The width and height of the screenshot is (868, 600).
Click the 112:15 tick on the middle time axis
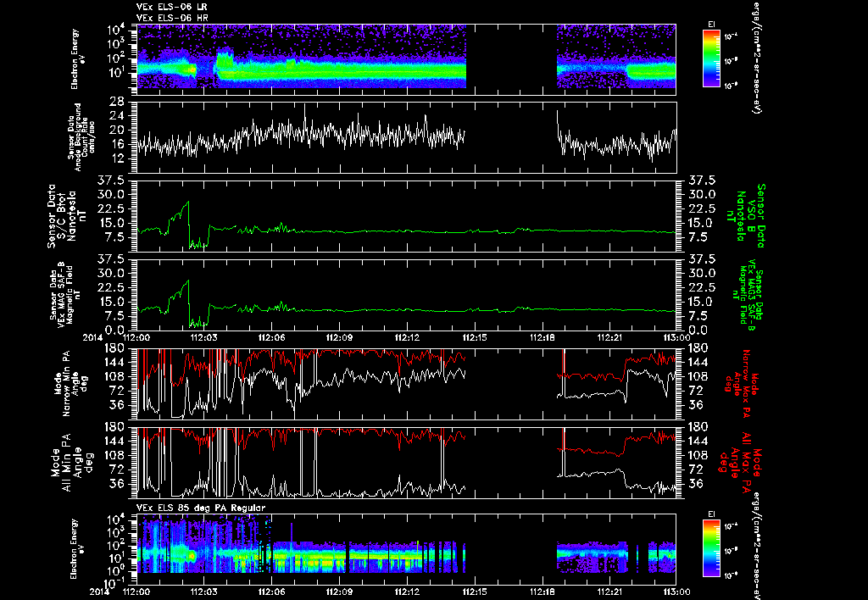475,337
